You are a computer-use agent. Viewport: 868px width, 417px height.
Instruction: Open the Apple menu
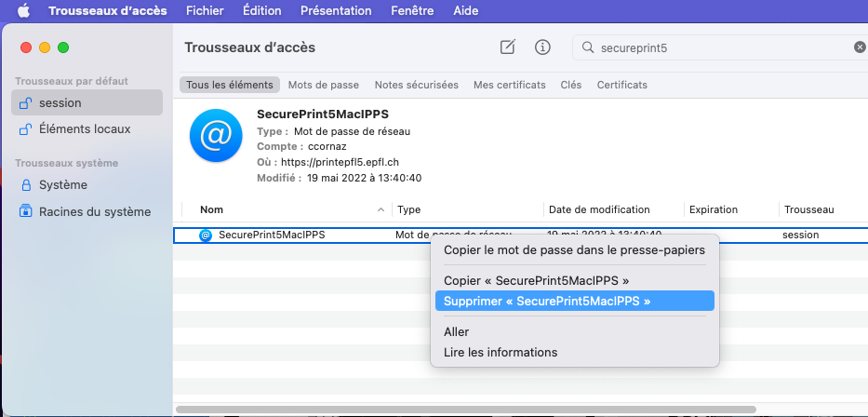(x=23, y=10)
